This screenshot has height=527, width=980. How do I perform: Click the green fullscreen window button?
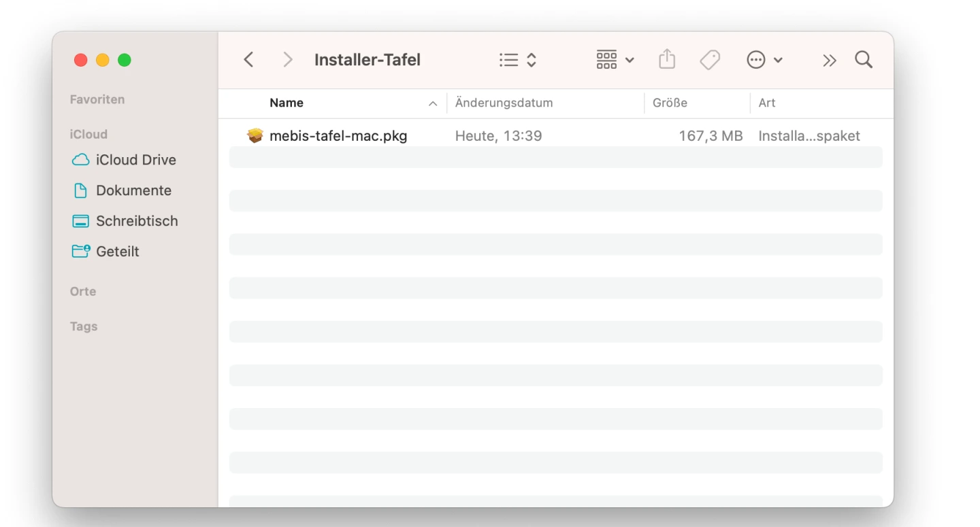pos(125,61)
